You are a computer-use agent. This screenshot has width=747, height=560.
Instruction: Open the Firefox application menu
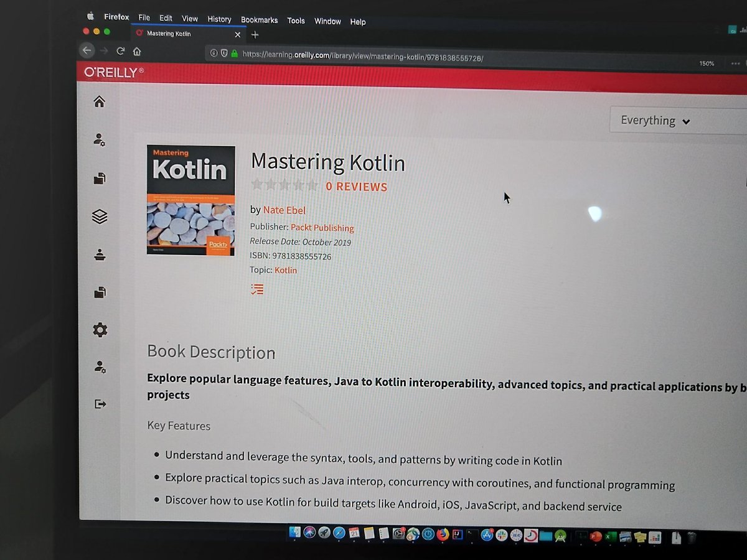(x=116, y=17)
